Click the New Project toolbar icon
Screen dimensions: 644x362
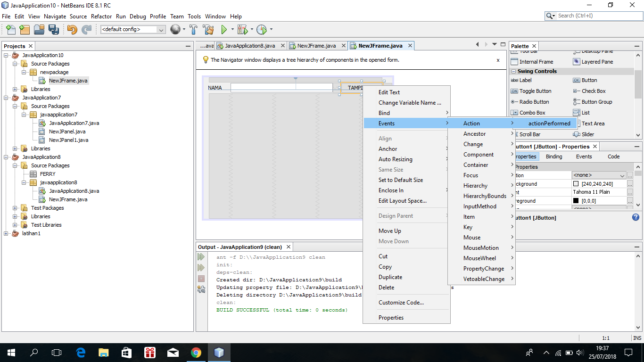pyautogui.click(x=25, y=30)
